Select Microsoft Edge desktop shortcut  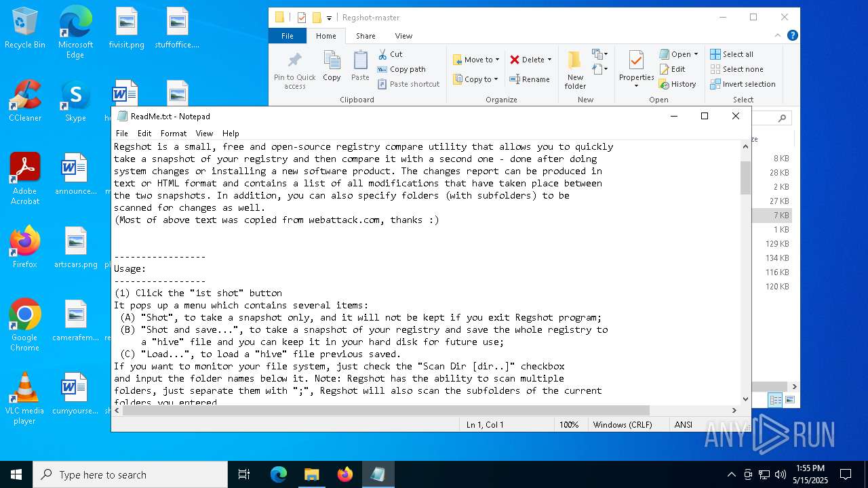(x=75, y=32)
